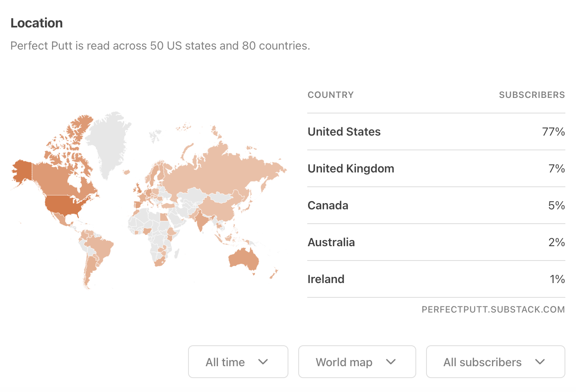Select the Canada row
576x392 pixels.
[x=436, y=206]
